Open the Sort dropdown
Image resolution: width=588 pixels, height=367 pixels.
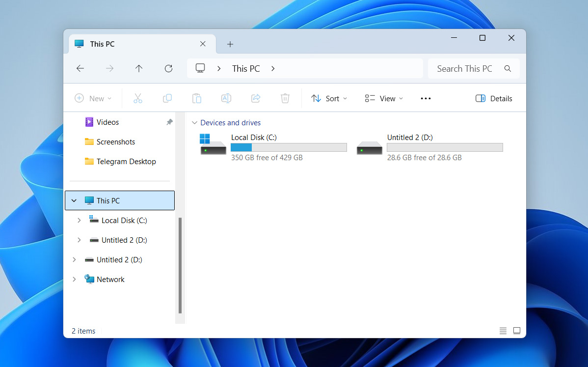coord(329,98)
